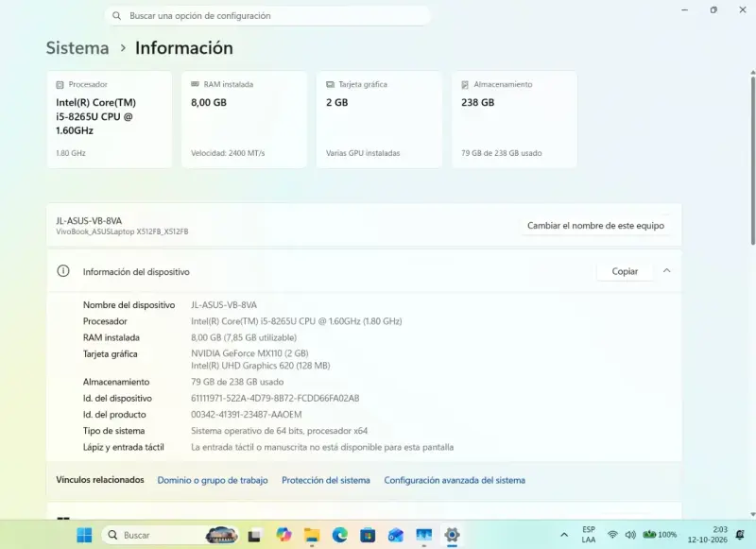The width and height of the screenshot is (756, 549).
Task: Open Configuración avanzada del sistema link
Action: (455, 480)
